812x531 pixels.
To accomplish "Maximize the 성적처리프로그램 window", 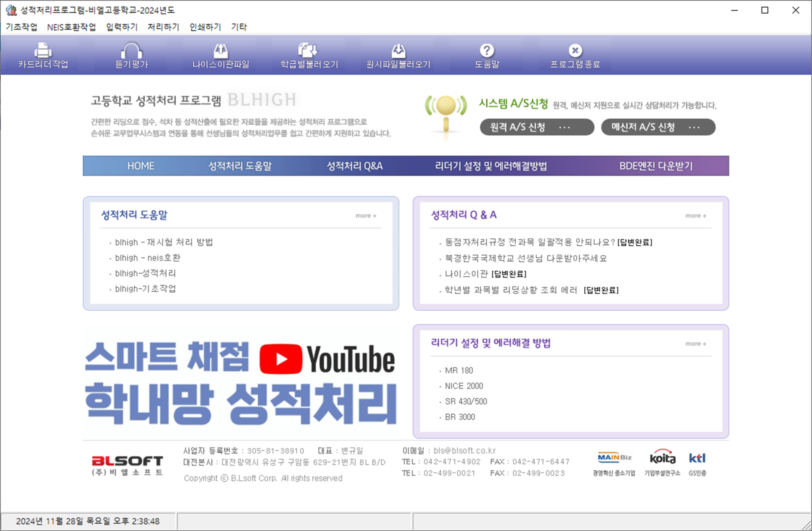I will [x=765, y=10].
